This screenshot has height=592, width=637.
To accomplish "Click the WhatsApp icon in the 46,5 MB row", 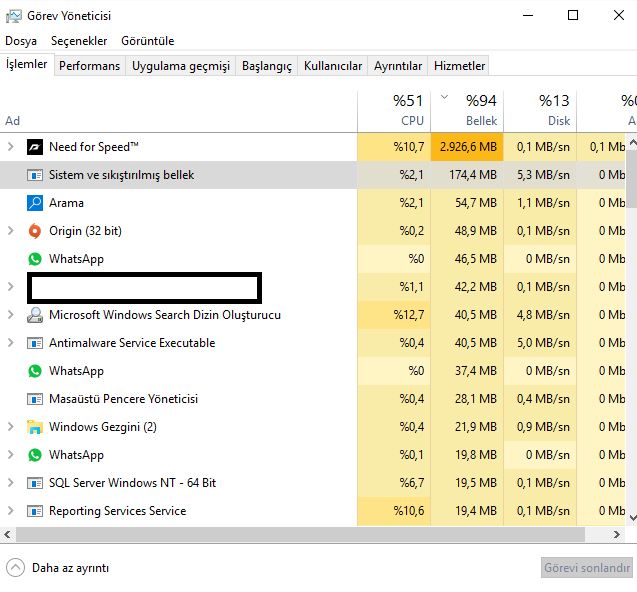I will click(x=35, y=259).
